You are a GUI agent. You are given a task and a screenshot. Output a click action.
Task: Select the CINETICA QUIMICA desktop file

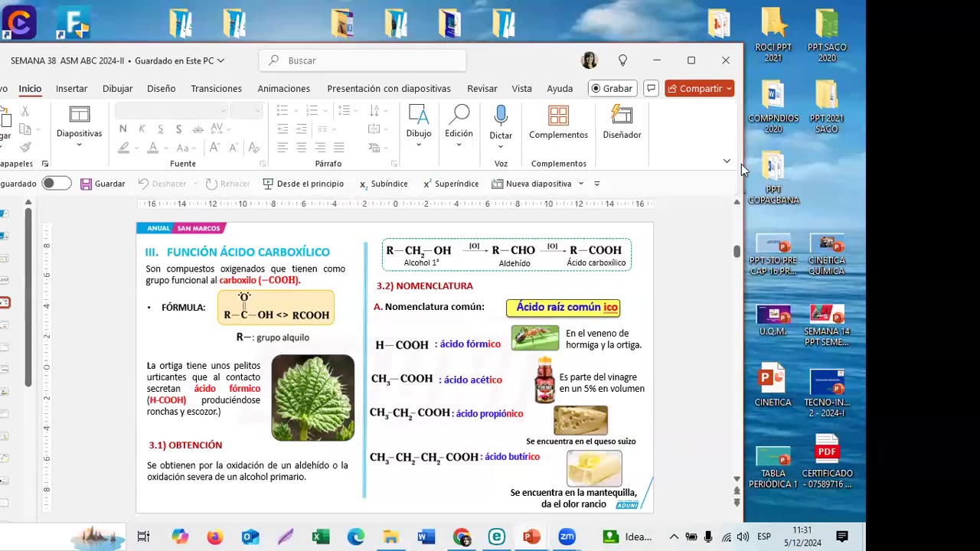pyautogui.click(x=827, y=255)
